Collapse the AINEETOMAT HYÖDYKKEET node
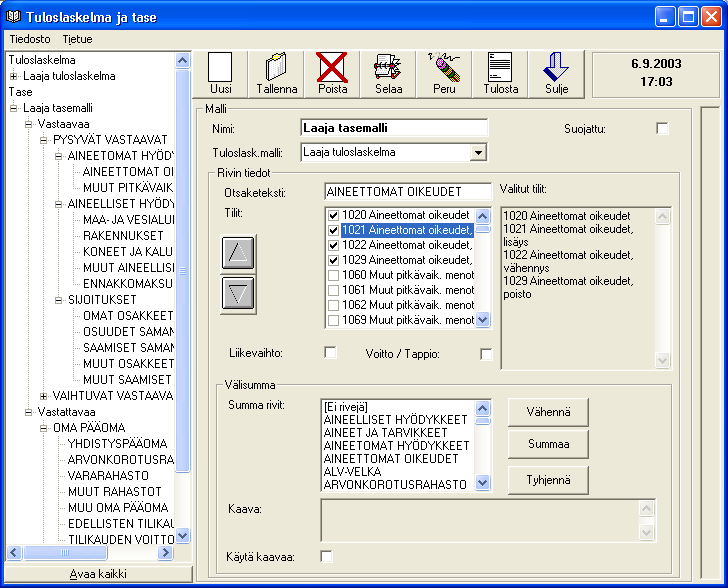Screen dimensions: 728x588 58,156
